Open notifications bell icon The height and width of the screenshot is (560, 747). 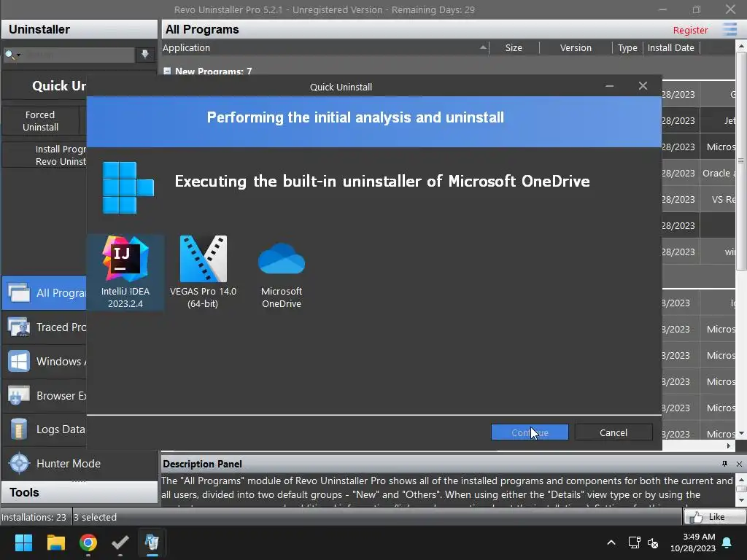click(x=727, y=542)
